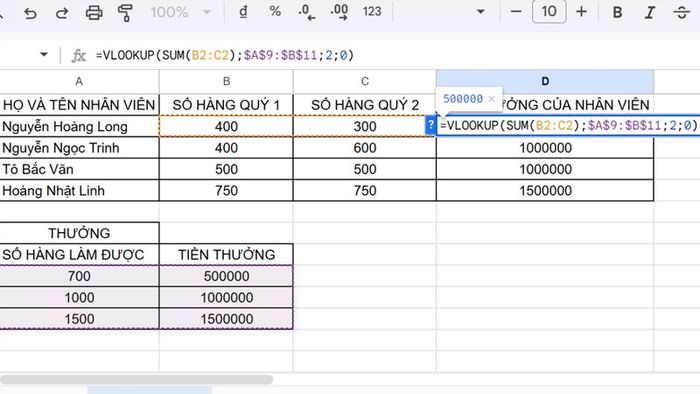The image size is (700, 394).
Task: Select cell HỌ VÀ TÊN NHÂN VIÊN
Action: [79, 105]
